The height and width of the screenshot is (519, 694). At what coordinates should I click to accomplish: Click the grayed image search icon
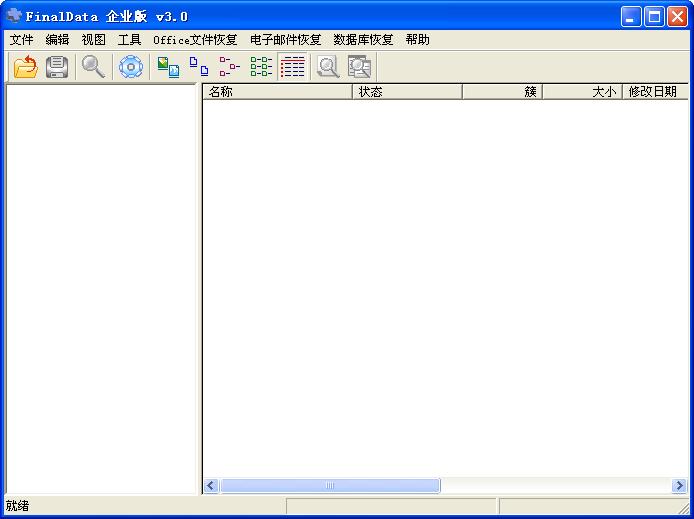(359, 67)
